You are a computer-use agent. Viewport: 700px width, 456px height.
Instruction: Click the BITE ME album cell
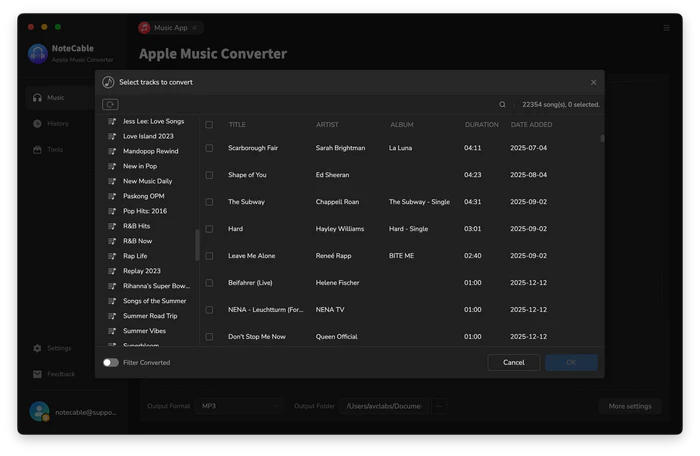(x=401, y=256)
